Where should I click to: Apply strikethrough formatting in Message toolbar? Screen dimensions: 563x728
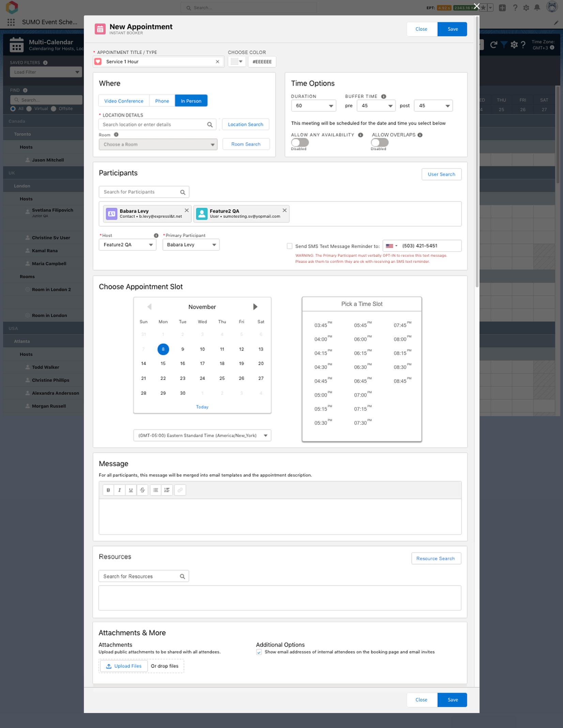[x=142, y=490]
